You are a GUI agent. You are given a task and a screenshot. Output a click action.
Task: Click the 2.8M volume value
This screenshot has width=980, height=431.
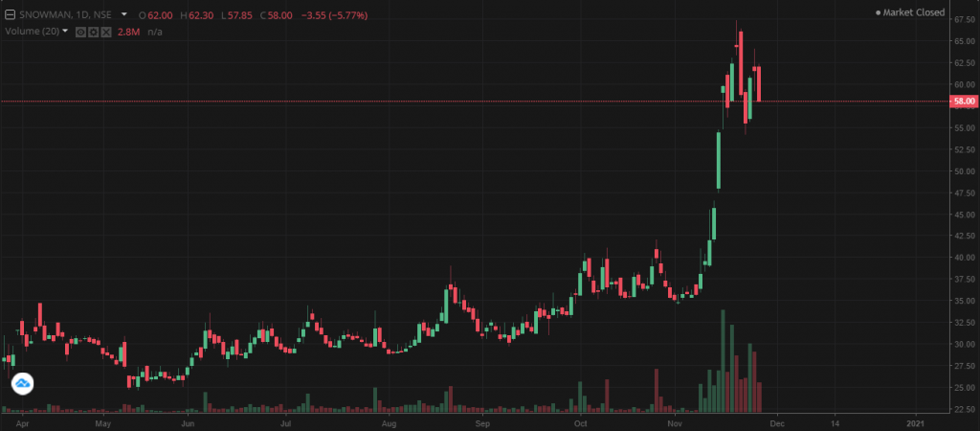pos(126,32)
